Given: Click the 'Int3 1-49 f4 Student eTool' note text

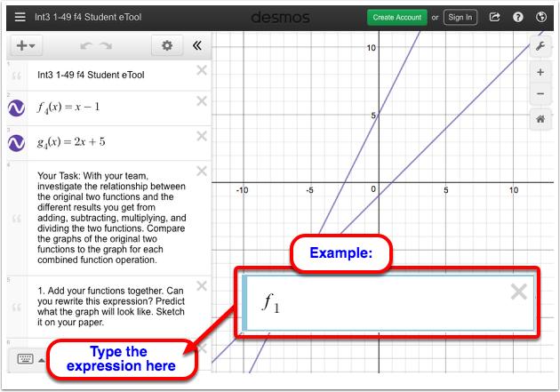Looking at the screenshot, I should (91, 75).
